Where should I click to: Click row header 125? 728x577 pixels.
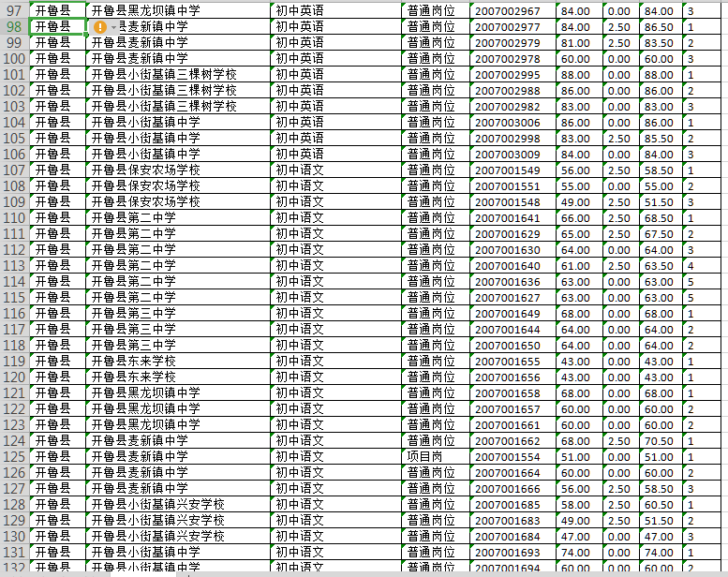click(14, 456)
